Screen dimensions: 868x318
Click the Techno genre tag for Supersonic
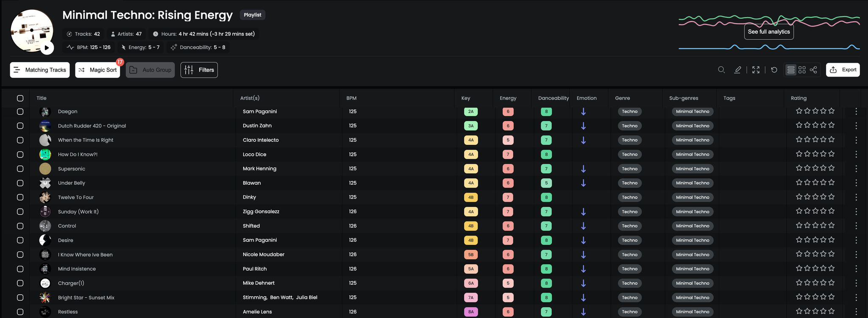click(x=630, y=169)
